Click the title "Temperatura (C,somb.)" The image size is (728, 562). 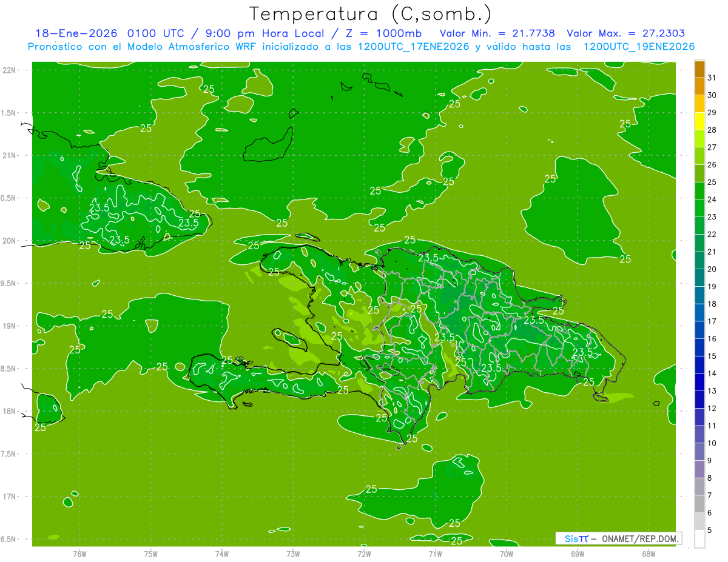[x=371, y=14]
